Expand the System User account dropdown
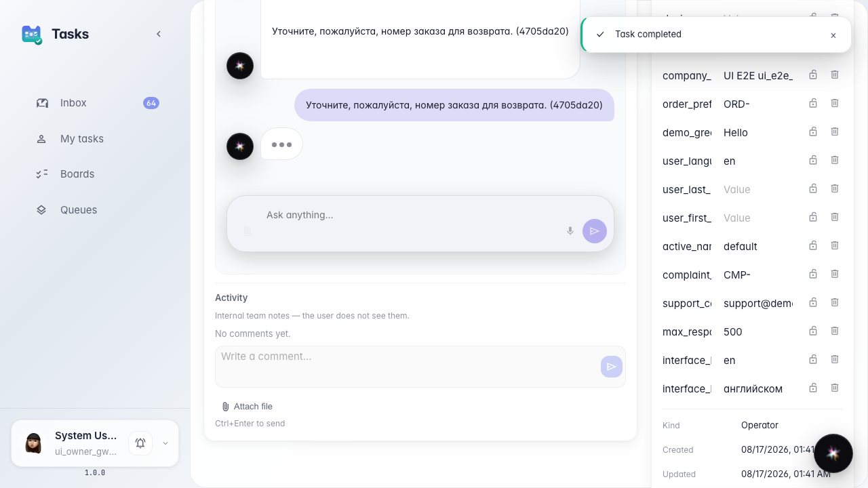868x488 pixels. tap(165, 443)
